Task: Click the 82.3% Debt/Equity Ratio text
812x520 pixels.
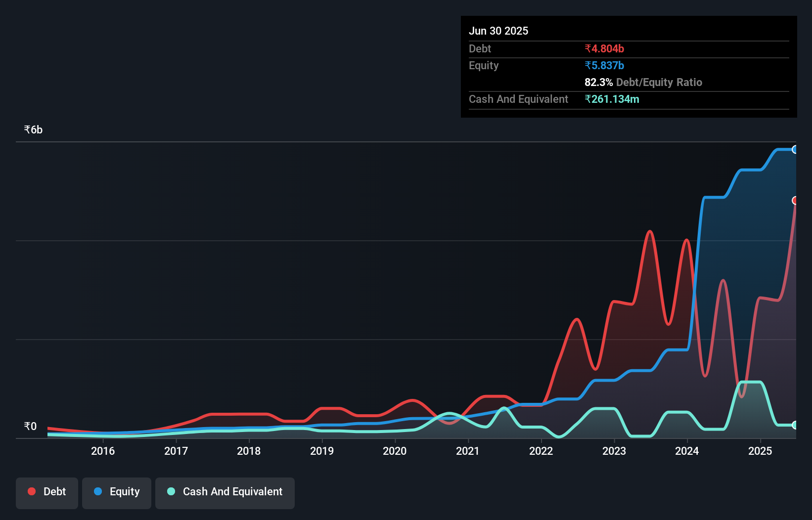Action: 643,82
